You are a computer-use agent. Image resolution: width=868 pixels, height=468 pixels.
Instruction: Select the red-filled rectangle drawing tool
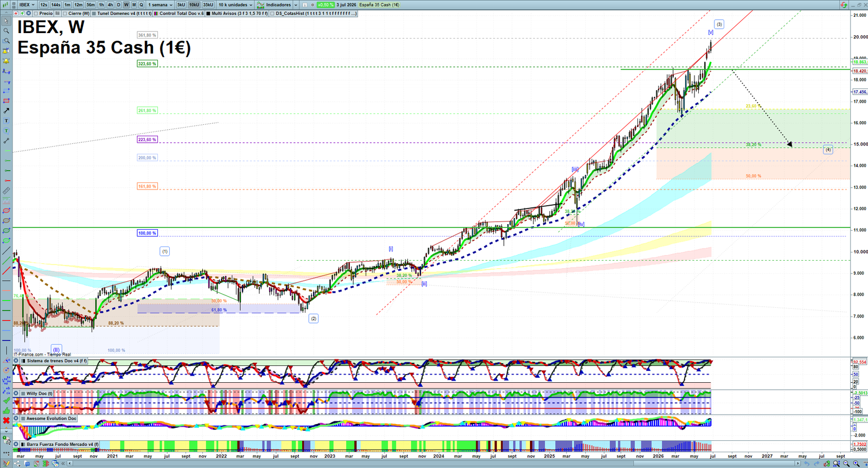coord(6,101)
